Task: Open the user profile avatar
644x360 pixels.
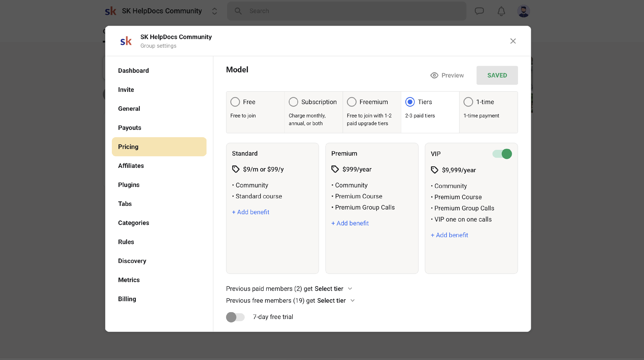Action: [523, 11]
